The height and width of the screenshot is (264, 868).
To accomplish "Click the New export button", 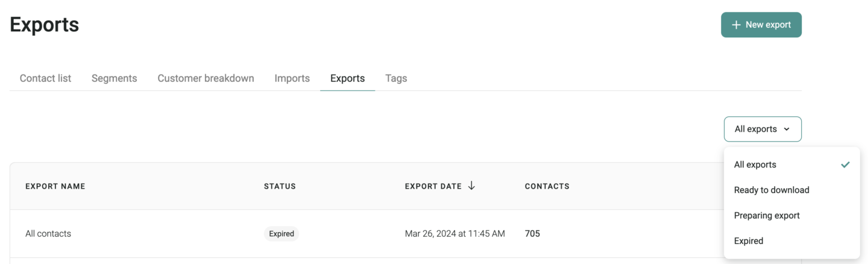I will [761, 25].
